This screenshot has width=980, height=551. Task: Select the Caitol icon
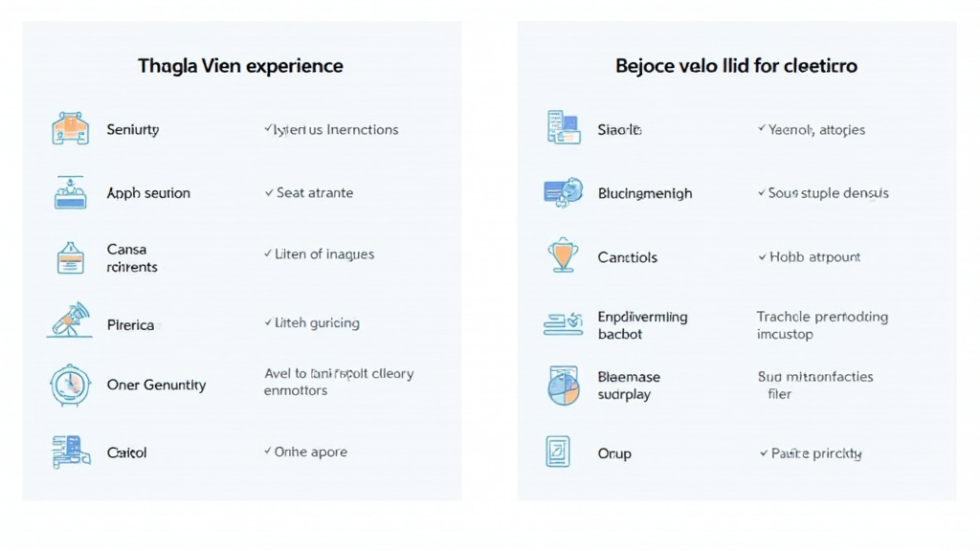coord(70,452)
